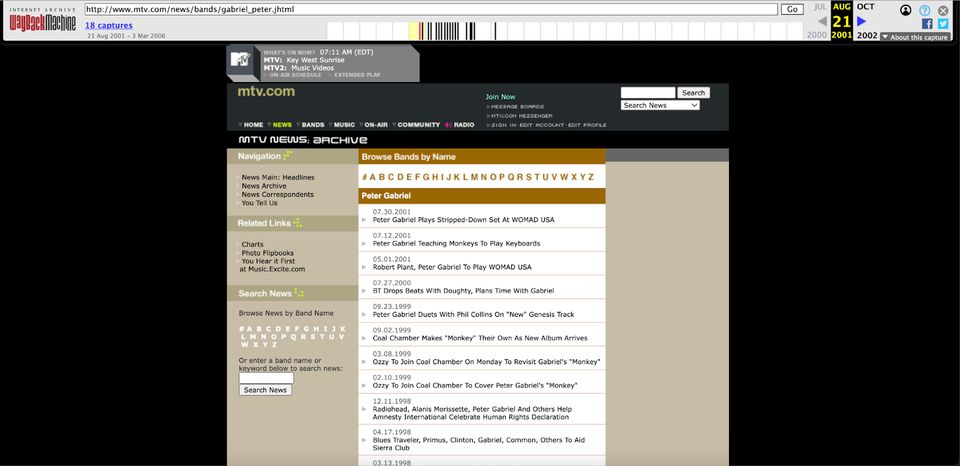
Task: Open the BANDS menu
Action: coord(313,125)
